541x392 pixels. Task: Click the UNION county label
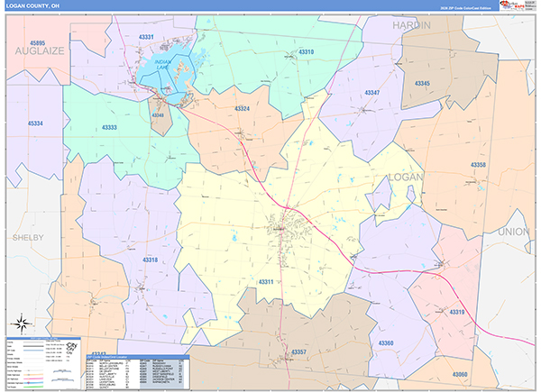click(513, 232)
